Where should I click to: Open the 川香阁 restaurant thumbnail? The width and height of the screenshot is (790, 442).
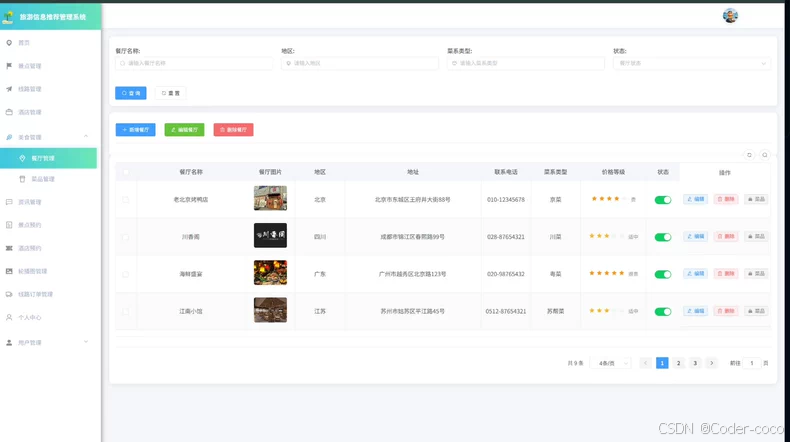270,235
